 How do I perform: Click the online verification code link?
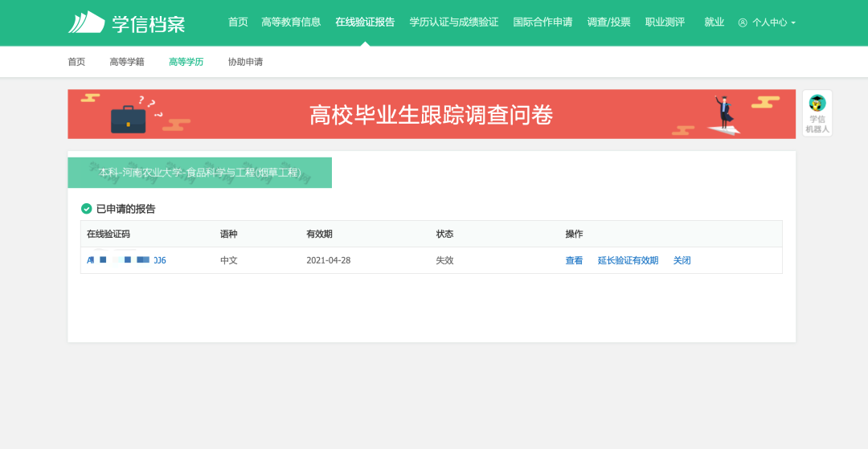tap(126, 260)
